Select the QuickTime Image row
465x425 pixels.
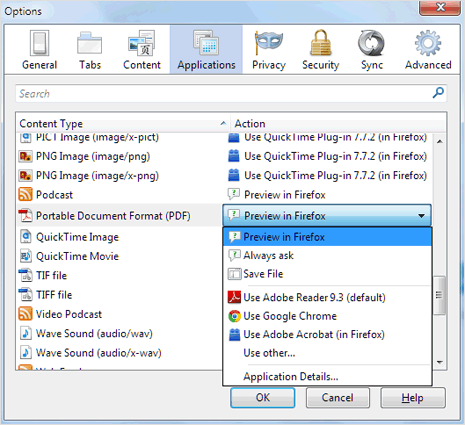click(x=120, y=237)
